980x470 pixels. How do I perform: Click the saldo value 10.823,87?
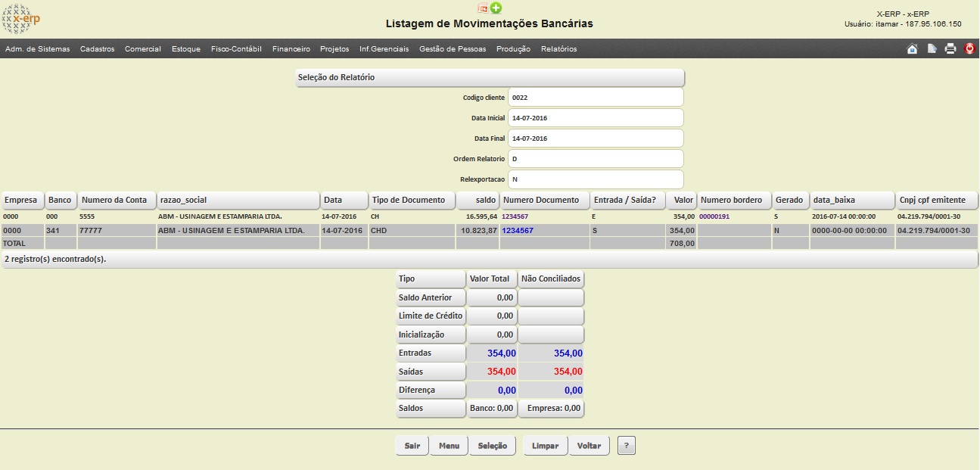point(479,230)
